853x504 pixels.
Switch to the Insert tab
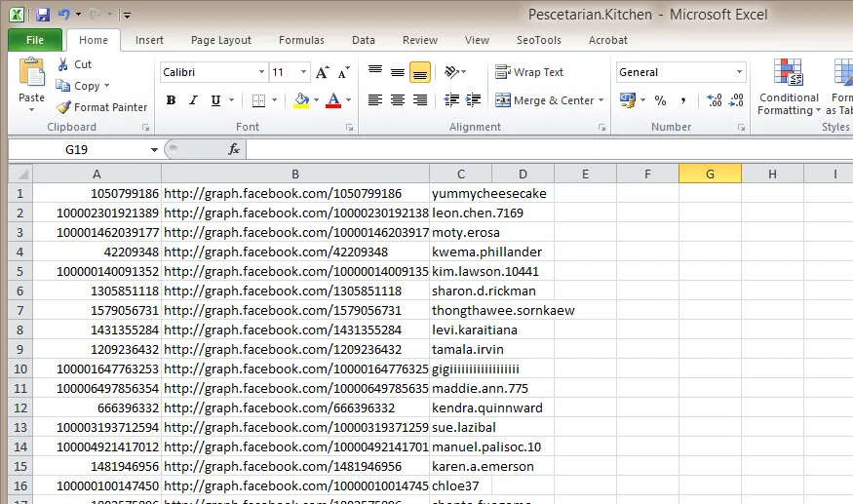[149, 40]
